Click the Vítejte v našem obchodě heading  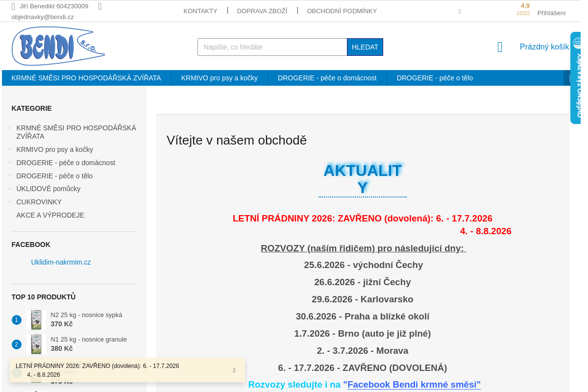click(x=237, y=140)
